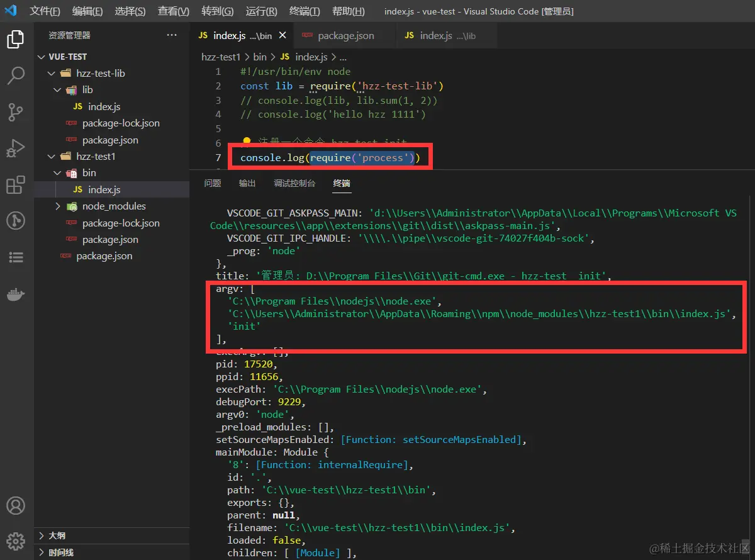
Task: Open the 文件(F) menu
Action: pyautogui.click(x=45, y=11)
